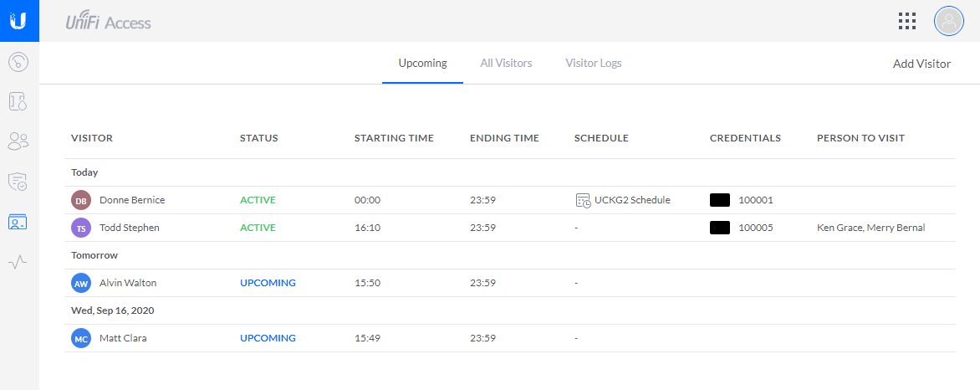980x390 pixels.
Task: Switch to the Visitor Logs tab
Action: 593,64
